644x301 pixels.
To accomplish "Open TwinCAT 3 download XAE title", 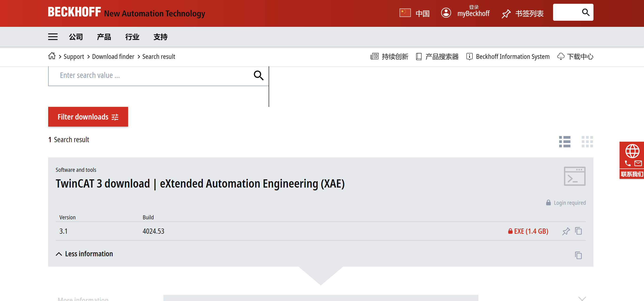I will [200, 184].
